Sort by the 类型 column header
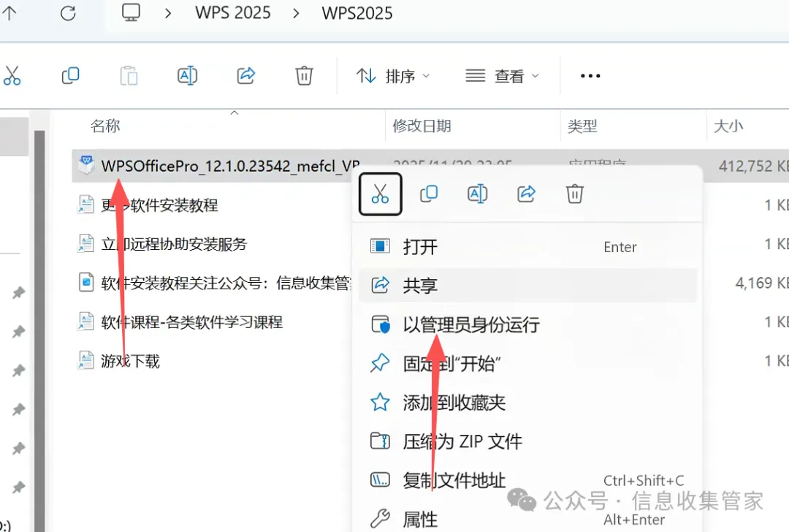789x532 pixels. [582, 125]
